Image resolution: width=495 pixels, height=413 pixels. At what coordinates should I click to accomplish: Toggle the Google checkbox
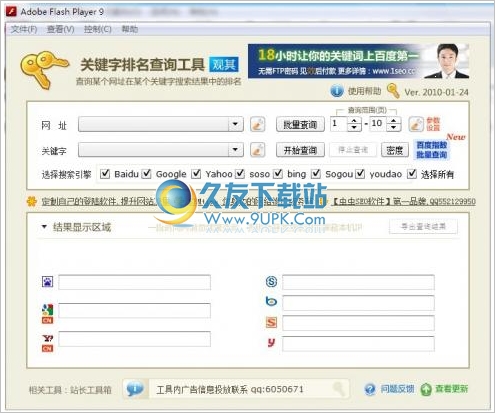click(147, 174)
